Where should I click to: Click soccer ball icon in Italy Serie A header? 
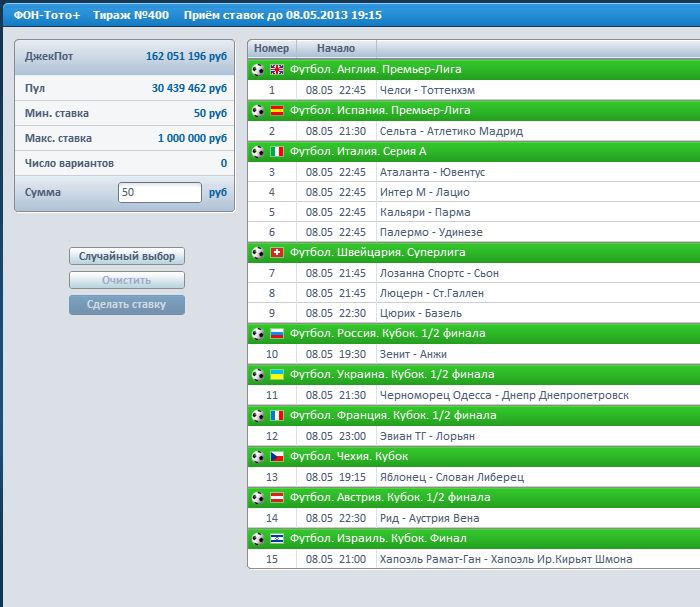click(258, 152)
